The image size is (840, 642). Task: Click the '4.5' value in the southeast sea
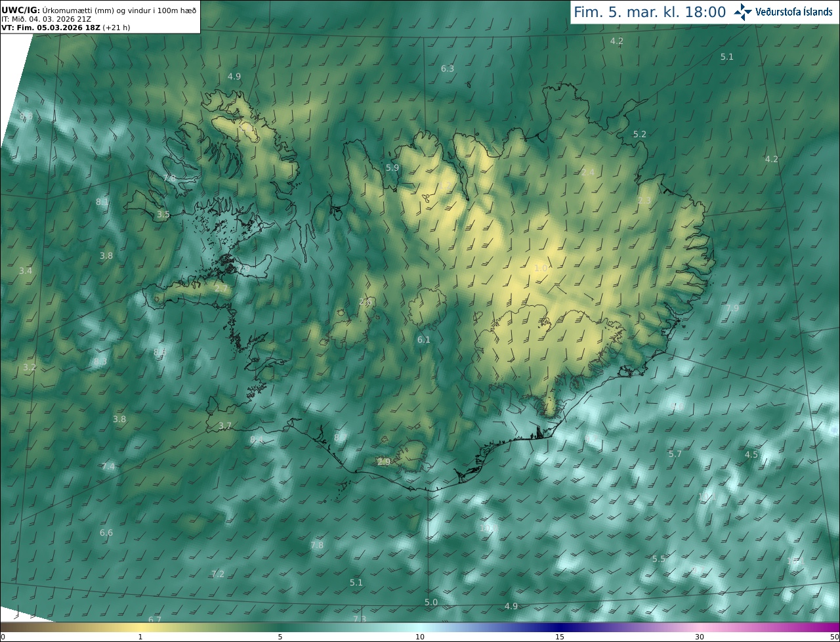pos(751,454)
